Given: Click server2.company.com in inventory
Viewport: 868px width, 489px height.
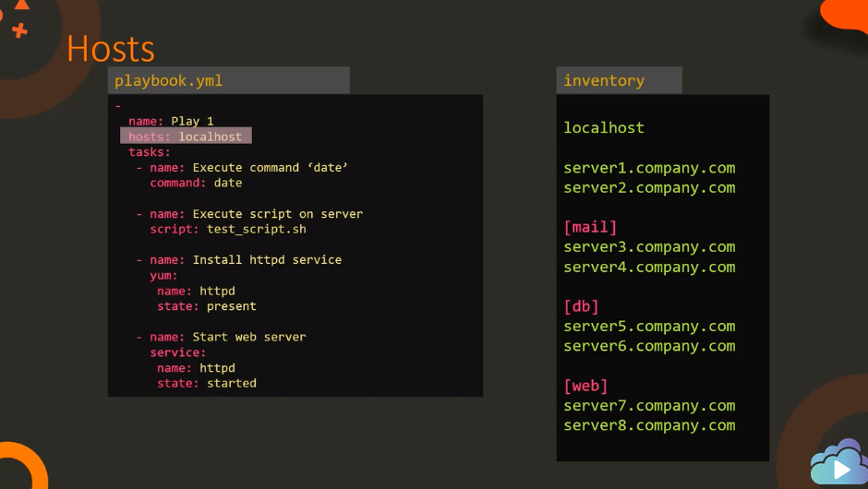Looking at the screenshot, I should (x=649, y=188).
